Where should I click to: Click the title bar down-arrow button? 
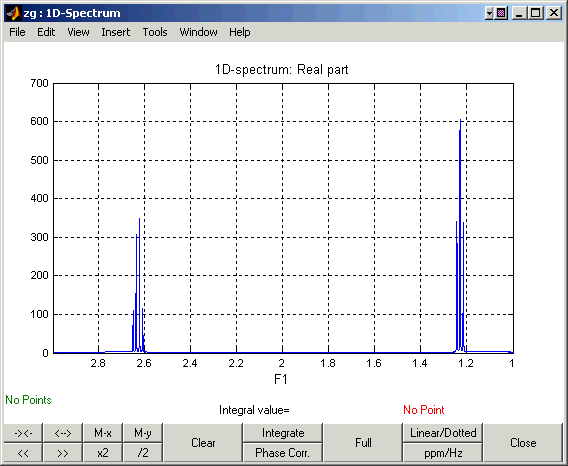pyautogui.click(x=489, y=13)
